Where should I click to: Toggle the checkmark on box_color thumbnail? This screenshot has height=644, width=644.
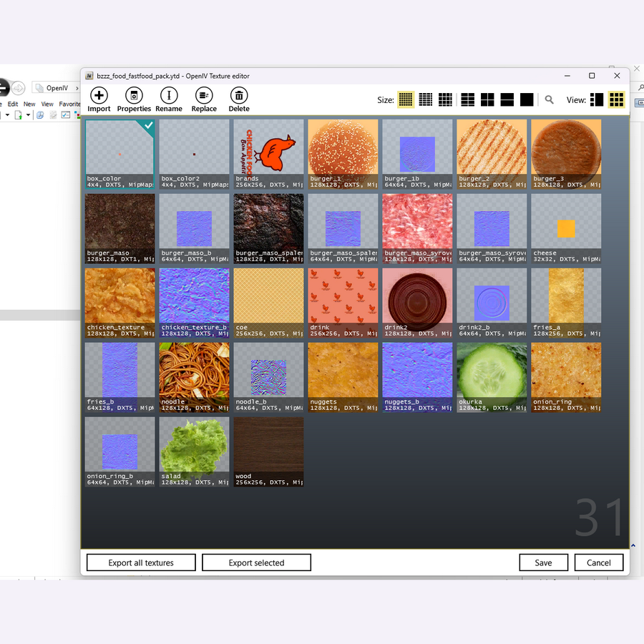(148, 125)
